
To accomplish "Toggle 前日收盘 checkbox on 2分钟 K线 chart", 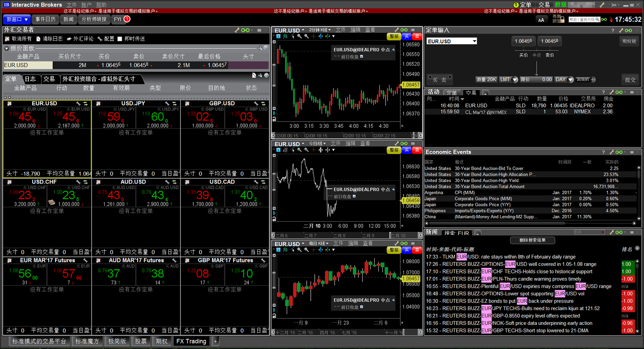I will click(x=361, y=57).
